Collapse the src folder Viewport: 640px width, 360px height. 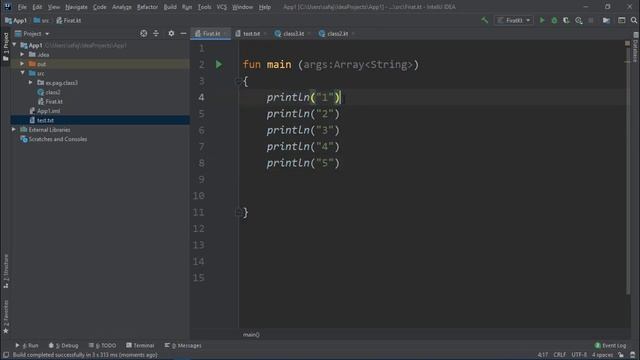(x=22, y=73)
